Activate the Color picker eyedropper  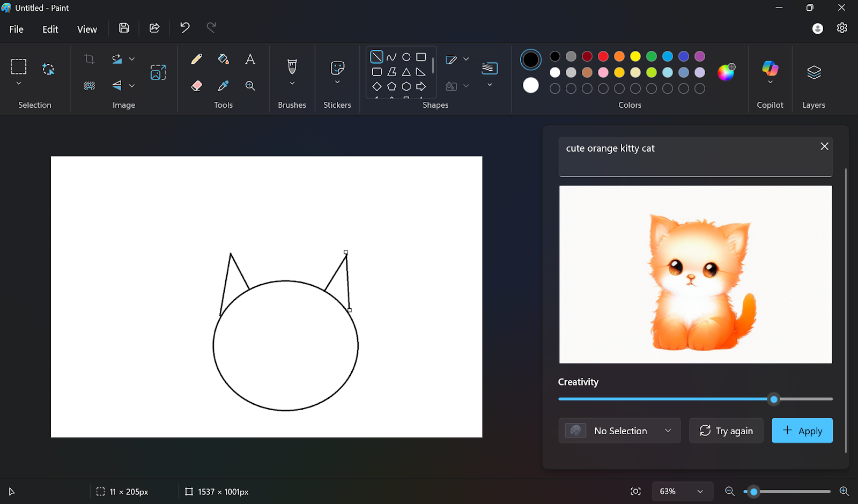pyautogui.click(x=223, y=86)
